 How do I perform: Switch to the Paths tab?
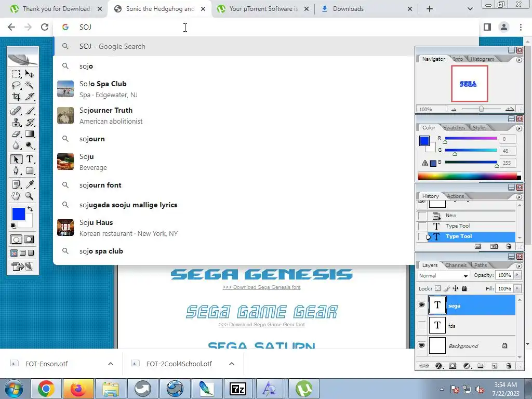coord(481,265)
